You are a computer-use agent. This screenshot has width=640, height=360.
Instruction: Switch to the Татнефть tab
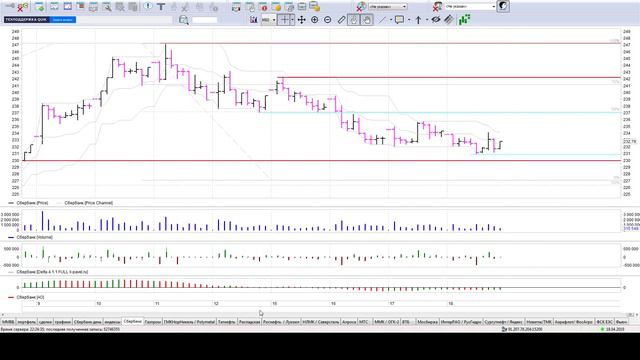click(x=227, y=322)
